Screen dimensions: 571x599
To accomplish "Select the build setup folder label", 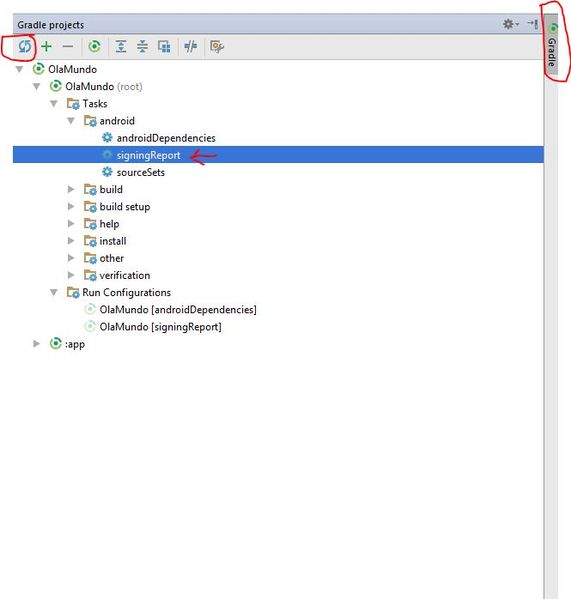I will tap(125, 207).
